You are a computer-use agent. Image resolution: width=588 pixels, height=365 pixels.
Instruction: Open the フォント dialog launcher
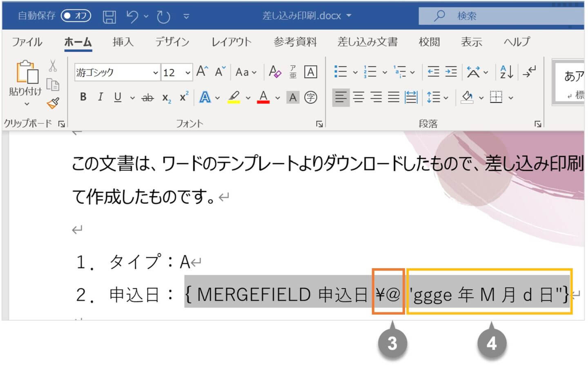click(319, 124)
